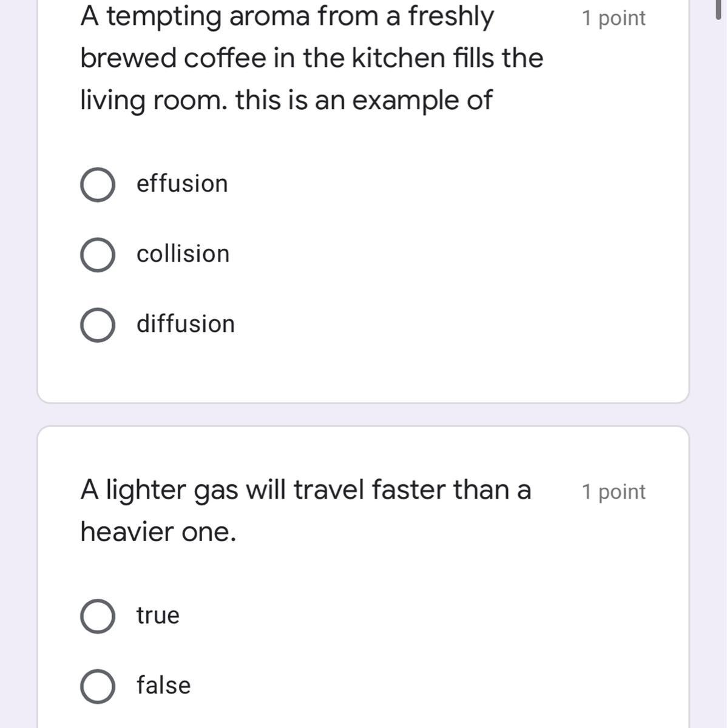Click "1 point" beside the coffee question
Image resolution: width=727 pixels, height=728 pixels.
click(613, 18)
